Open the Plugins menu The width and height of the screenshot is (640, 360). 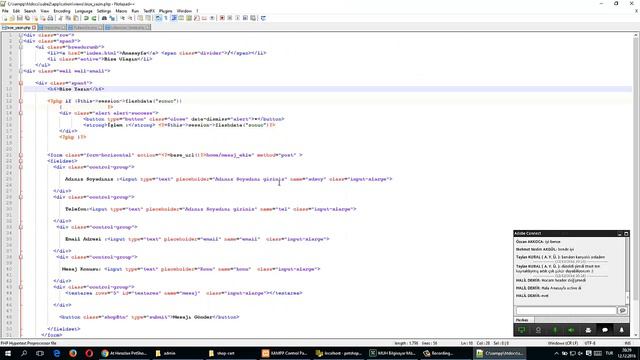tap(165, 11)
